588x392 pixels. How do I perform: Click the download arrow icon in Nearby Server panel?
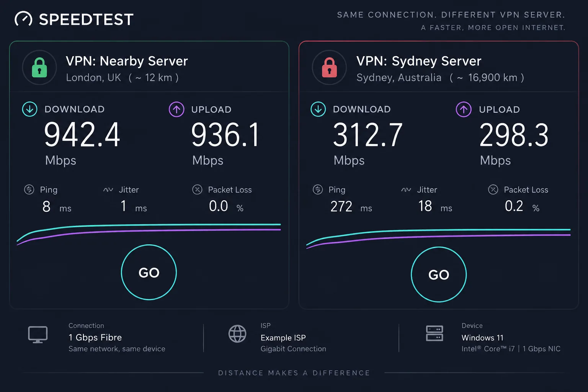pyautogui.click(x=30, y=109)
